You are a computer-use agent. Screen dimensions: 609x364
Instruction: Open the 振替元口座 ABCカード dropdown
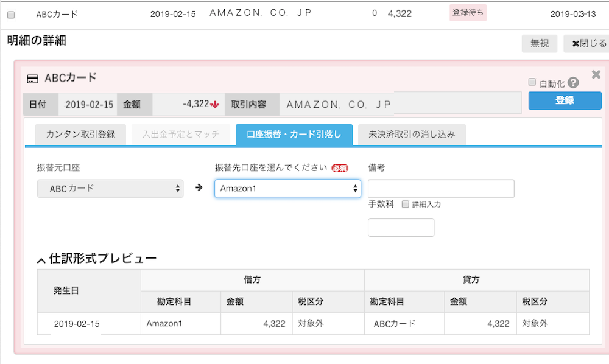[110, 189]
